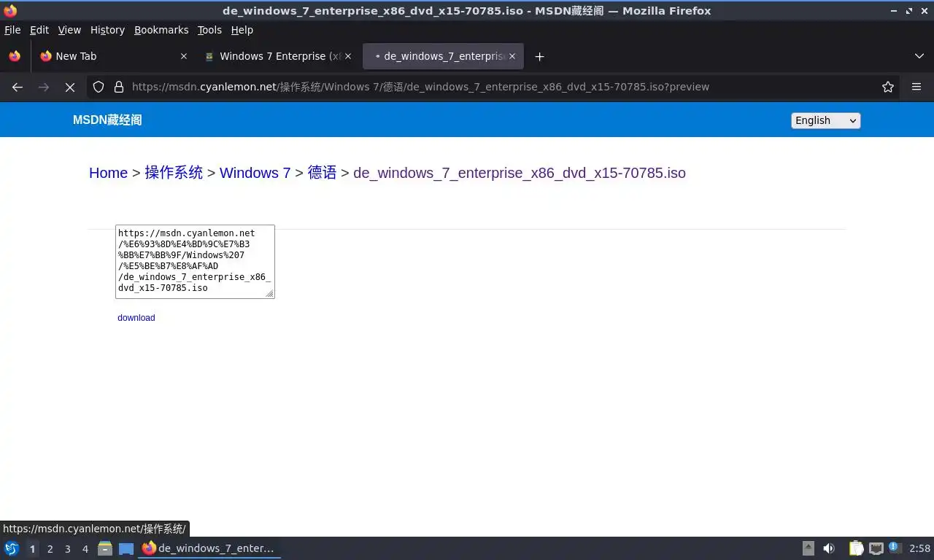Screen dimensions: 934x560
Task: Click the 2:58 clock
Action: pos(920,548)
